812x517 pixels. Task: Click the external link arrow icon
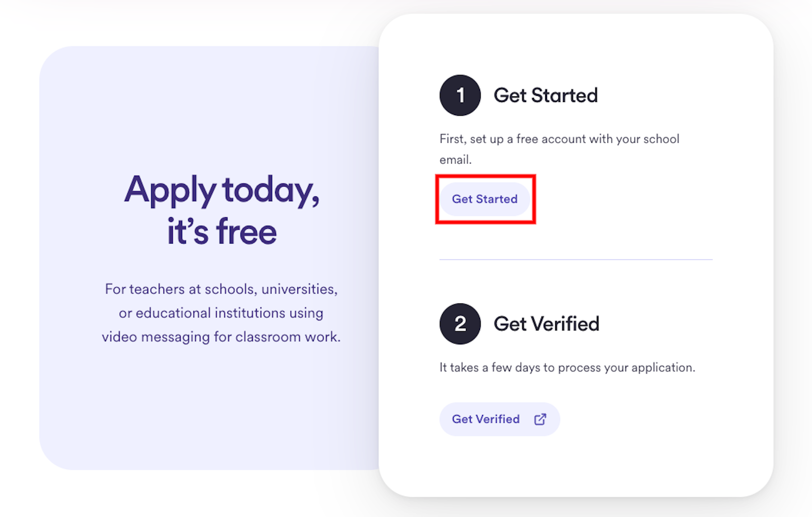(x=540, y=419)
